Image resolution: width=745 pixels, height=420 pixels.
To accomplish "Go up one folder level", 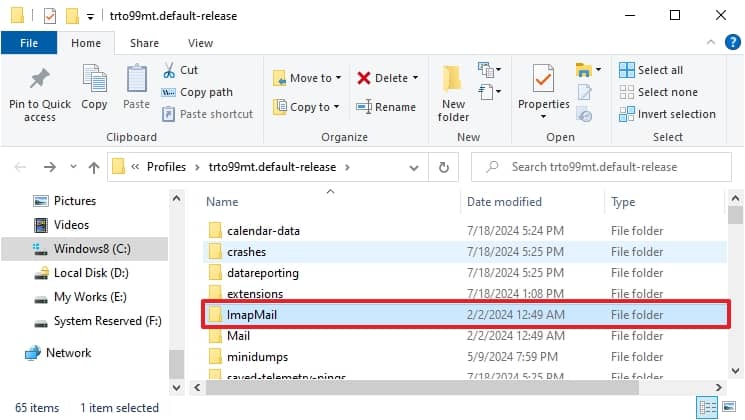I will coord(94,167).
